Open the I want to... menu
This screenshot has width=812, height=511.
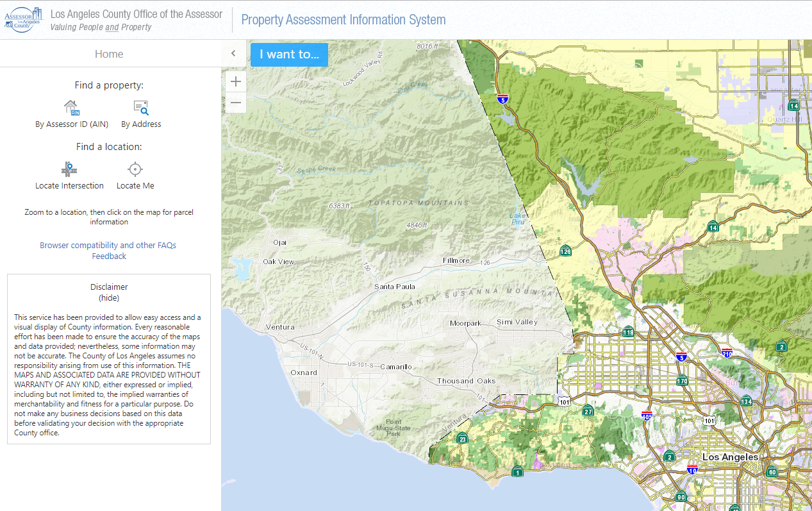tap(289, 54)
